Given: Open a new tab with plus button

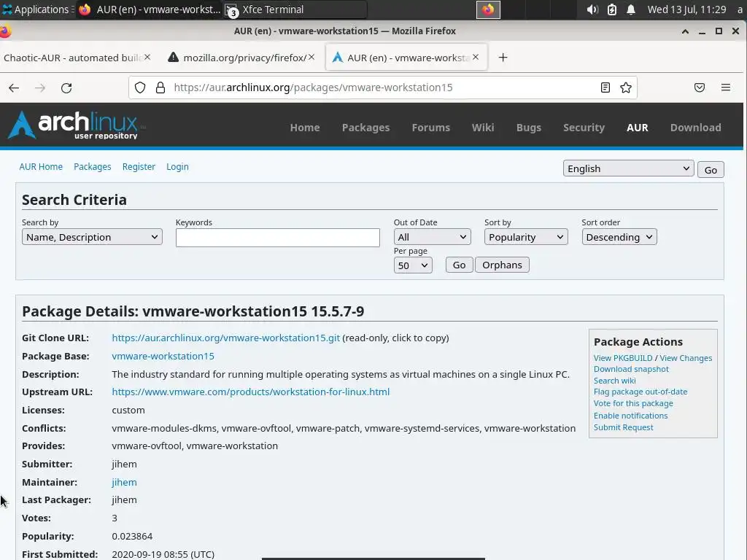Looking at the screenshot, I should pyautogui.click(x=503, y=58).
